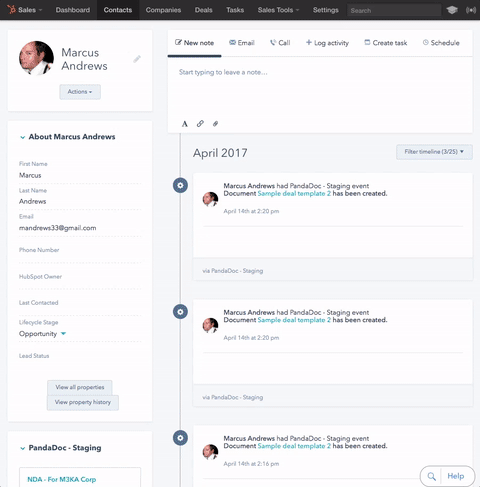Open Sample deal template 2 link in first event

pyautogui.click(x=294, y=194)
